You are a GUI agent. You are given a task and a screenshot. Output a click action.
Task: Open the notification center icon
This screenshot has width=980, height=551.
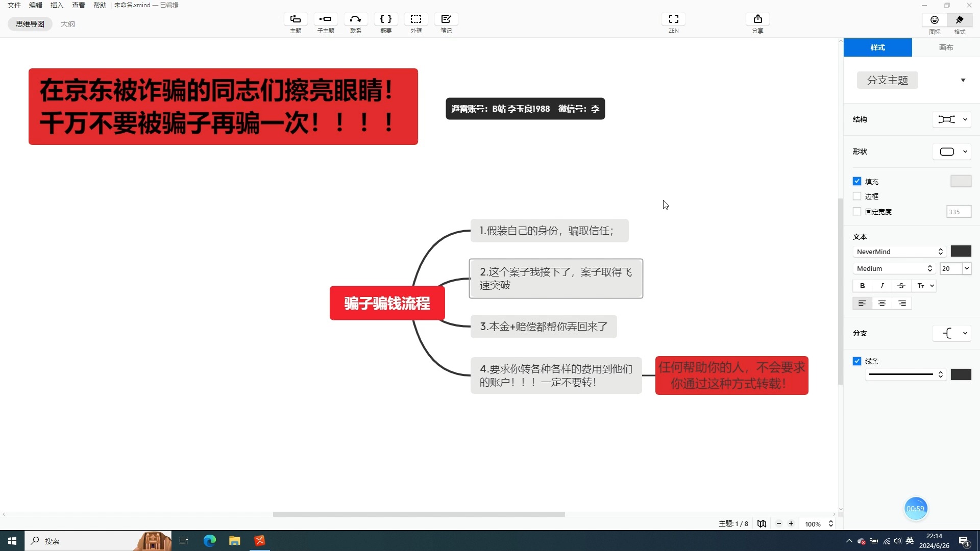(x=964, y=541)
